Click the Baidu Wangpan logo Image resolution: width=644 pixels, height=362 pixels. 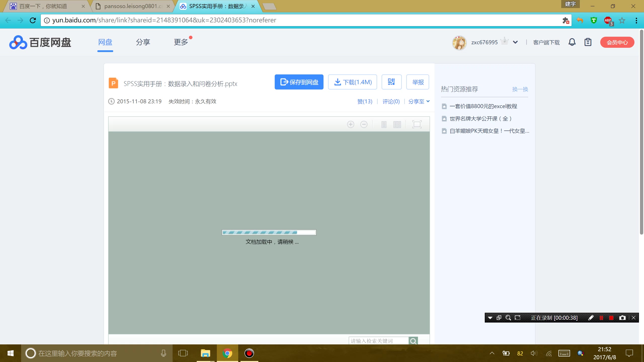(40, 42)
